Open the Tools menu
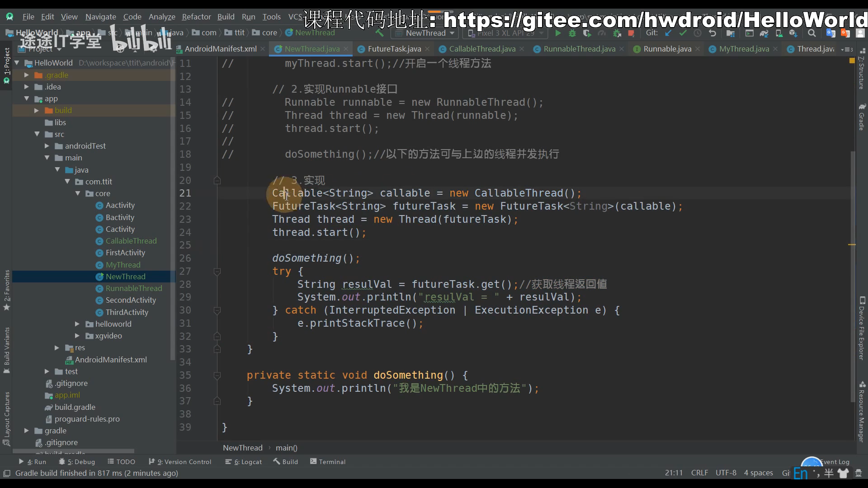868x488 pixels. point(271,17)
